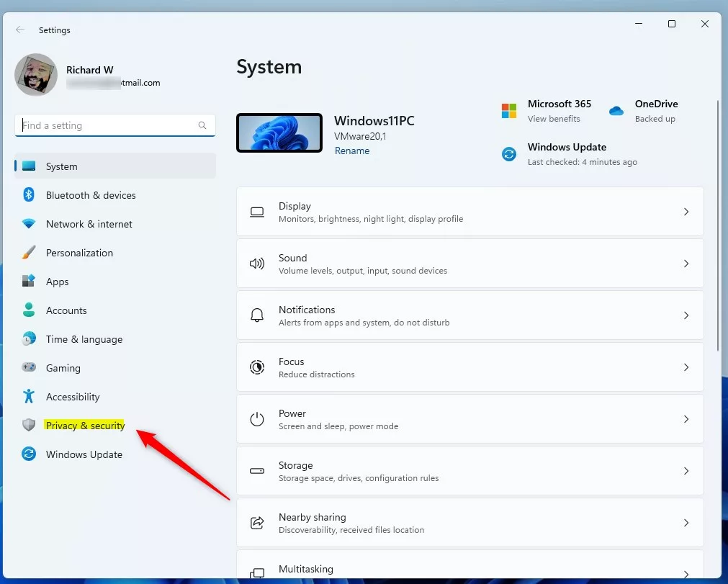Open Windows Update via its sidebar icon
Screen dimensions: 728x584
(x=28, y=454)
